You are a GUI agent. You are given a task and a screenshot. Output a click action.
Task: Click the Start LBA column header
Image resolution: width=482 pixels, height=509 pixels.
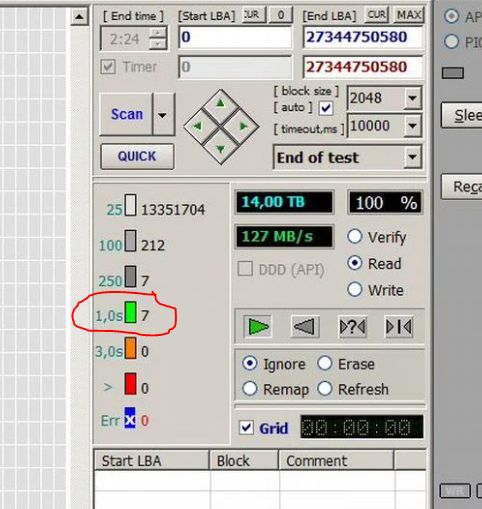click(152, 461)
